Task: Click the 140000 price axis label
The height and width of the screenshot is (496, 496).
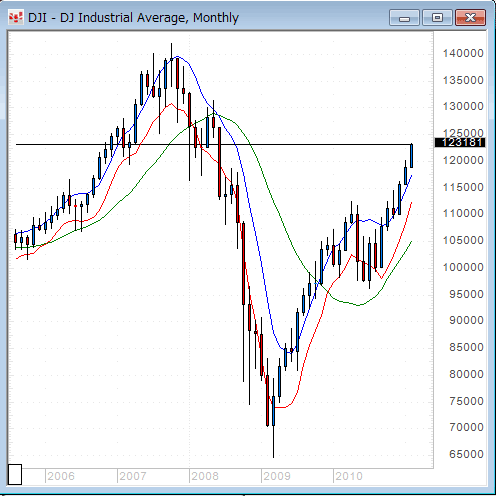Action: click(x=463, y=53)
